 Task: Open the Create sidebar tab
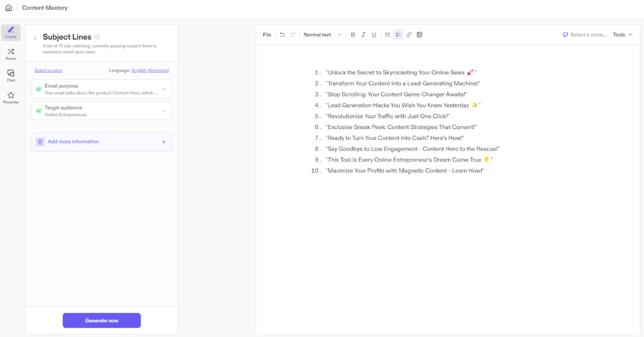tap(11, 32)
